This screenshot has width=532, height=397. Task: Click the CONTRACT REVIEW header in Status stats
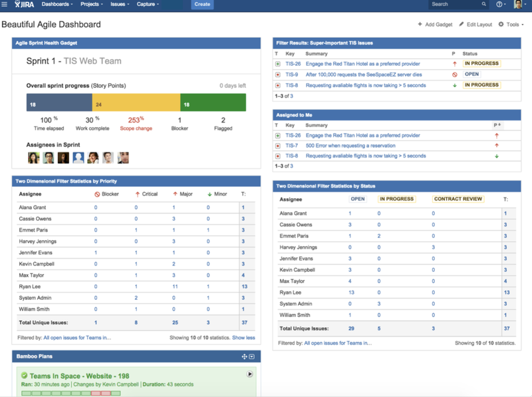click(x=458, y=199)
